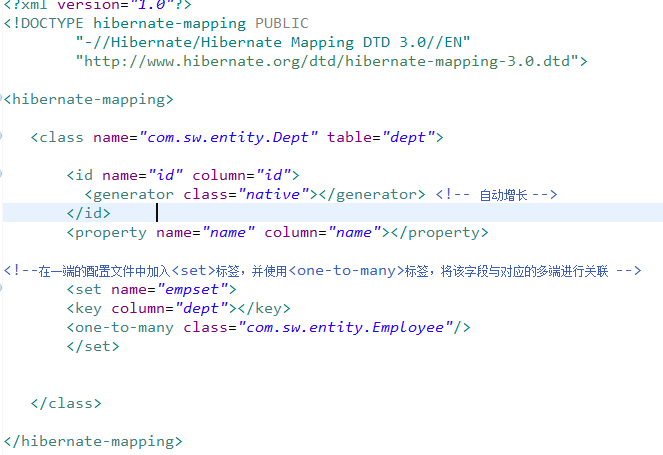Click the 自动增长 comment
Viewport: 663px width, 455px height.
click(x=496, y=195)
